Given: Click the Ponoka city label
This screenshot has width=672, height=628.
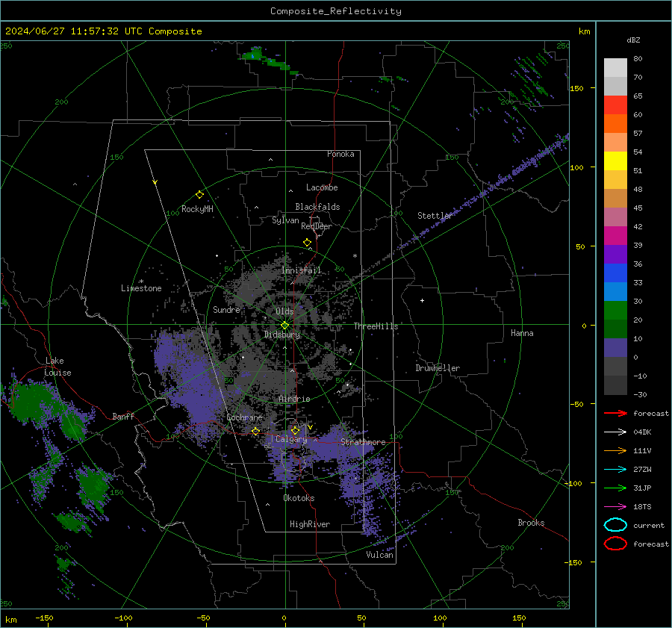Looking at the screenshot, I should [340, 154].
